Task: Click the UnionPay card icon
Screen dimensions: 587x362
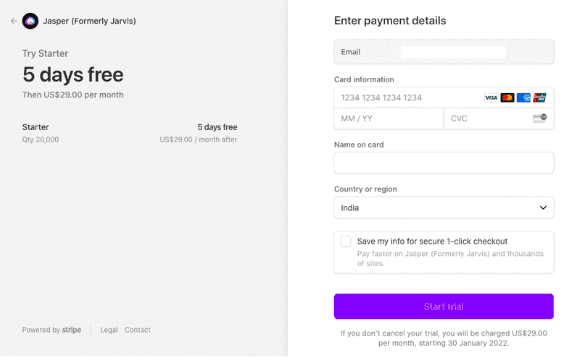Action: [539, 98]
